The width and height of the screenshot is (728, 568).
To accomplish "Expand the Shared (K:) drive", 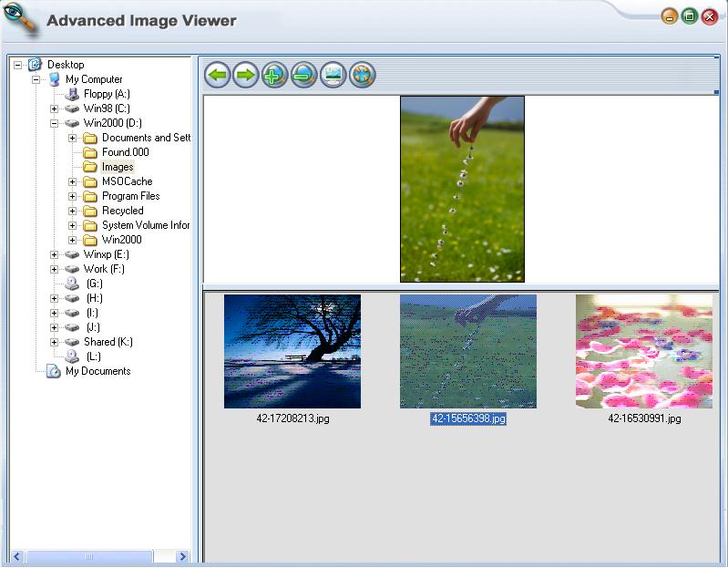I will tap(55, 342).
